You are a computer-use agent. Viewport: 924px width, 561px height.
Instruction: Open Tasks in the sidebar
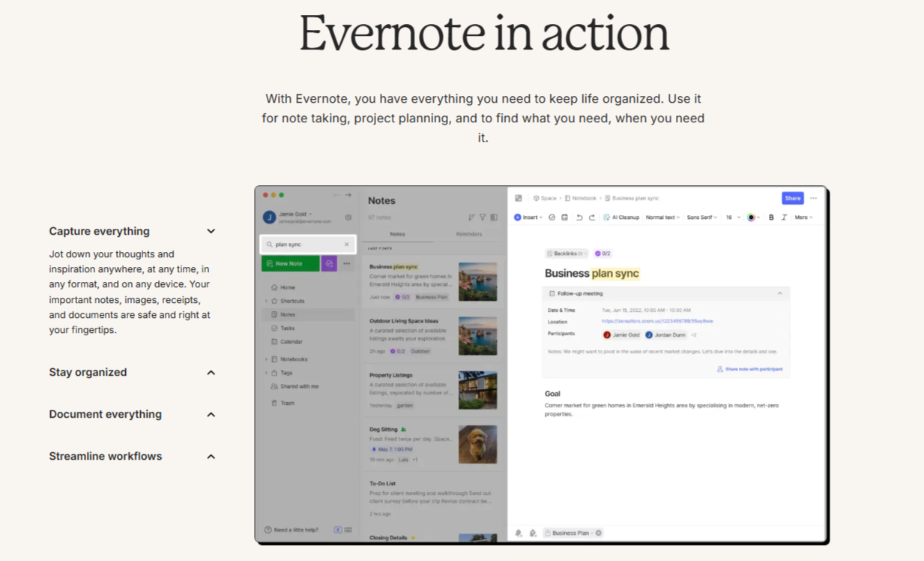click(x=287, y=328)
